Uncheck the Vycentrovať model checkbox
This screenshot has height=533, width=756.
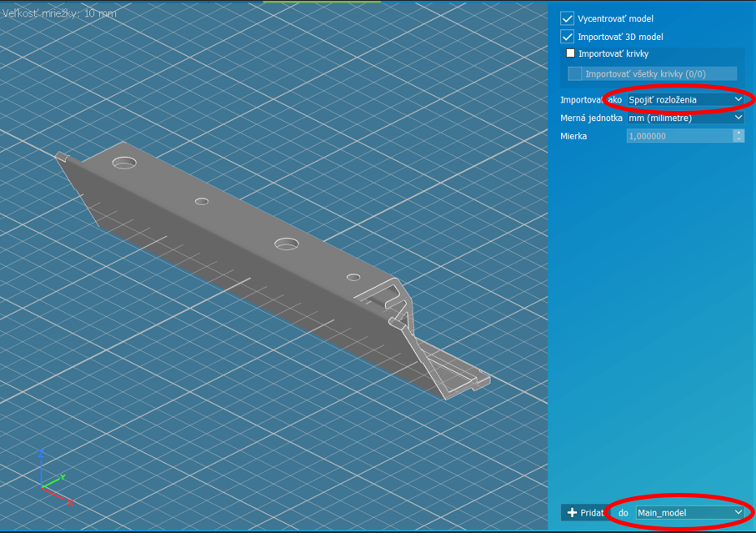[567, 19]
